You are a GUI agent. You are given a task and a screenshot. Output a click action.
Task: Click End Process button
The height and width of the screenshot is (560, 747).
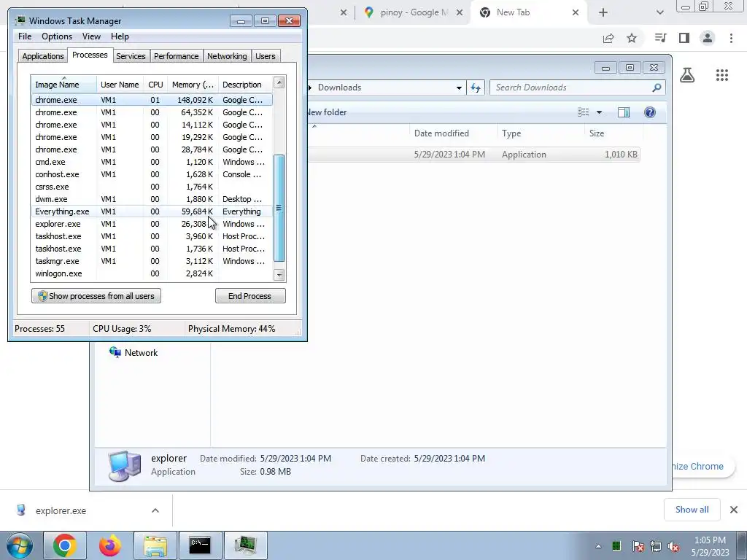(250, 296)
